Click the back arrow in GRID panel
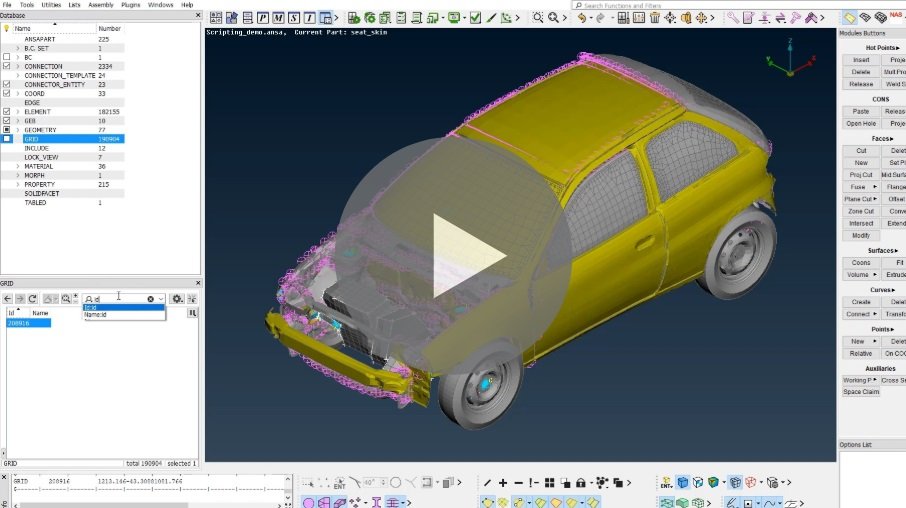 (x=8, y=299)
